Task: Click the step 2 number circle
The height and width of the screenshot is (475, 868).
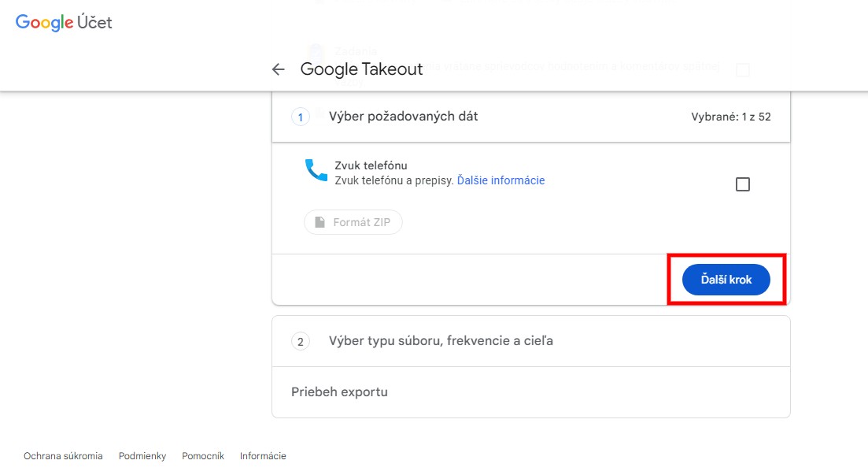Action: coord(301,341)
